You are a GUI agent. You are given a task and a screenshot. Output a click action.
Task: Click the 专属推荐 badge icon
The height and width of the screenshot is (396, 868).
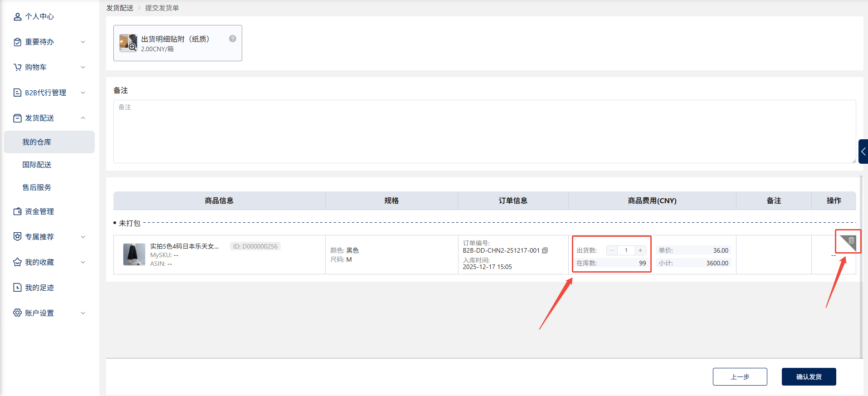[17, 237]
